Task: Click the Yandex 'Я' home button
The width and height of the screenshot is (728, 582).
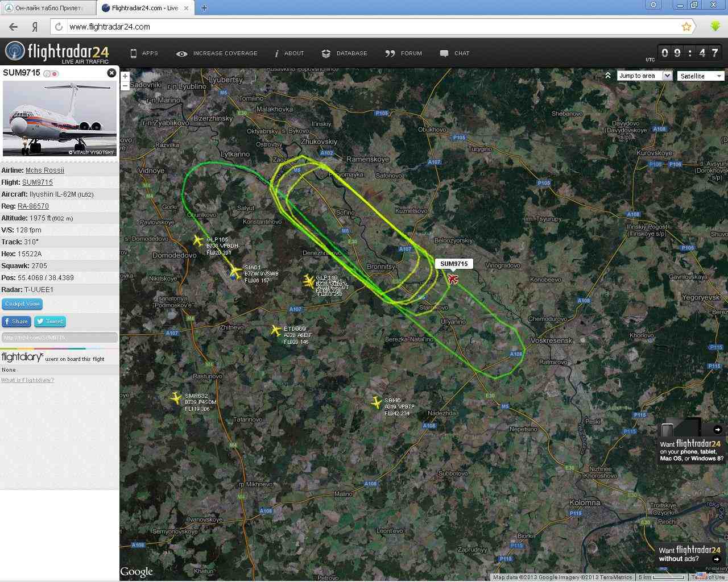Action: 35,27
